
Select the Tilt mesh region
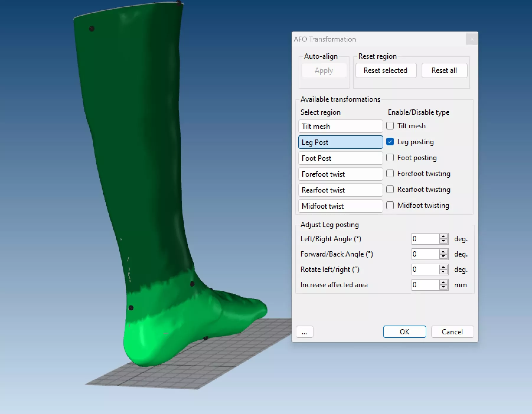[x=340, y=126]
